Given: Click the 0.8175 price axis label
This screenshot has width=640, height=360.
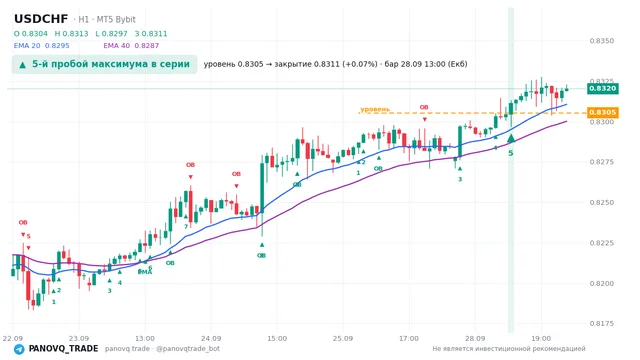Looking at the screenshot, I should [x=602, y=324].
